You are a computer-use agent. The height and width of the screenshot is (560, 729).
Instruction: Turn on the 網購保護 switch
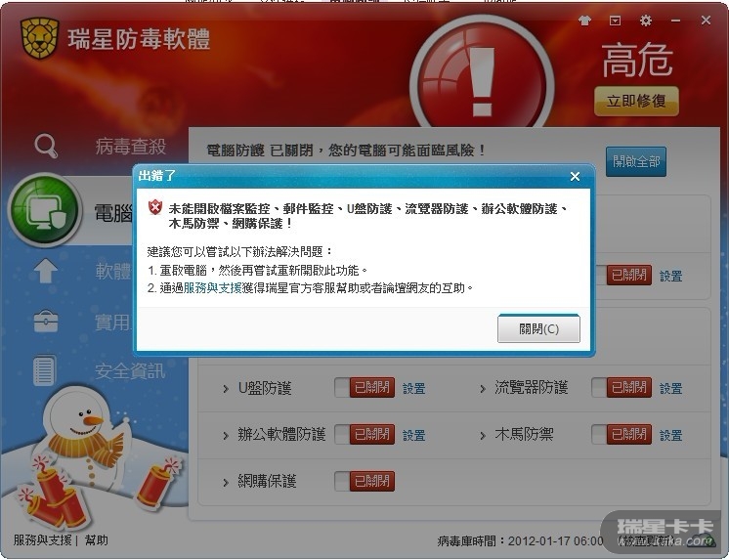(x=364, y=481)
